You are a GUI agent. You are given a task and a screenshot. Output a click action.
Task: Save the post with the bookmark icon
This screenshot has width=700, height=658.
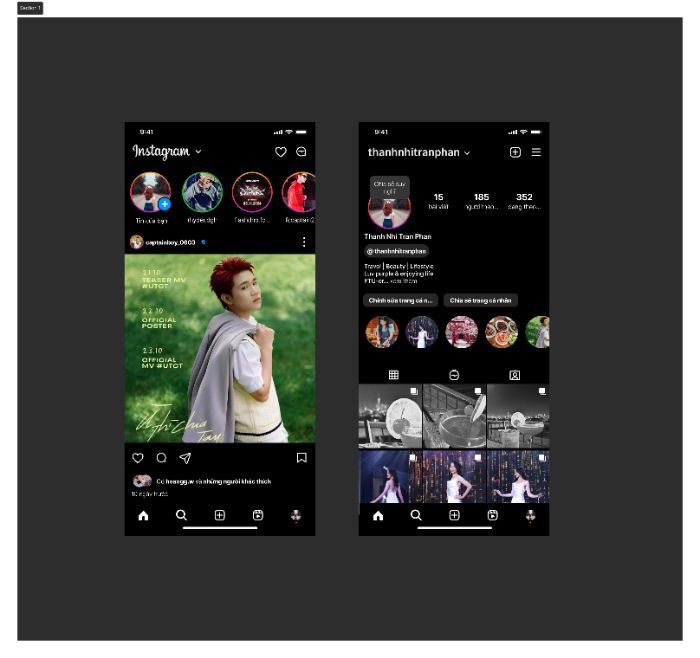(x=302, y=458)
